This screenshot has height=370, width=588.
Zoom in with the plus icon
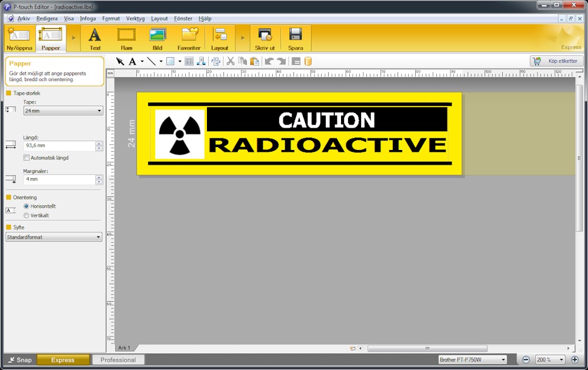tap(575, 359)
